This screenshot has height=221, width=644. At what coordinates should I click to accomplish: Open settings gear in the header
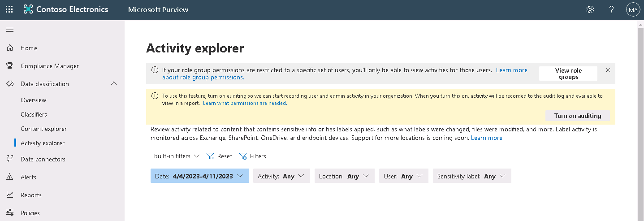click(x=590, y=9)
